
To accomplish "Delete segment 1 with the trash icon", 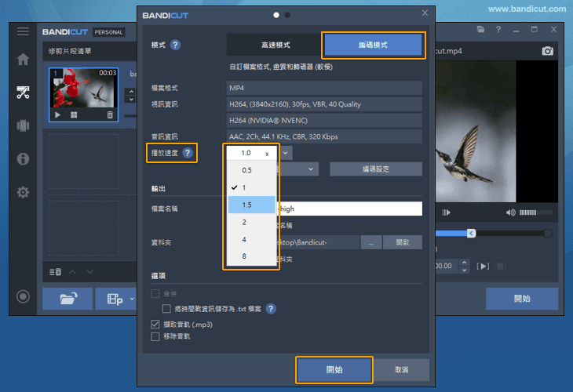I will click(x=110, y=115).
